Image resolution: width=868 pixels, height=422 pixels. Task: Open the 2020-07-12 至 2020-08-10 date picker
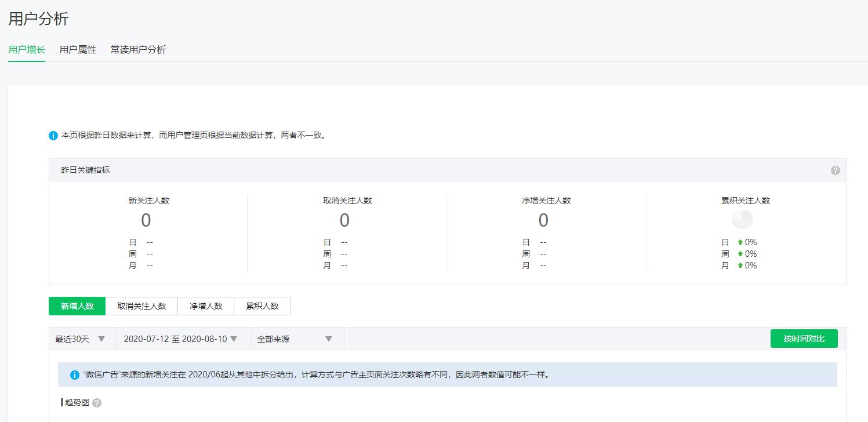click(183, 339)
